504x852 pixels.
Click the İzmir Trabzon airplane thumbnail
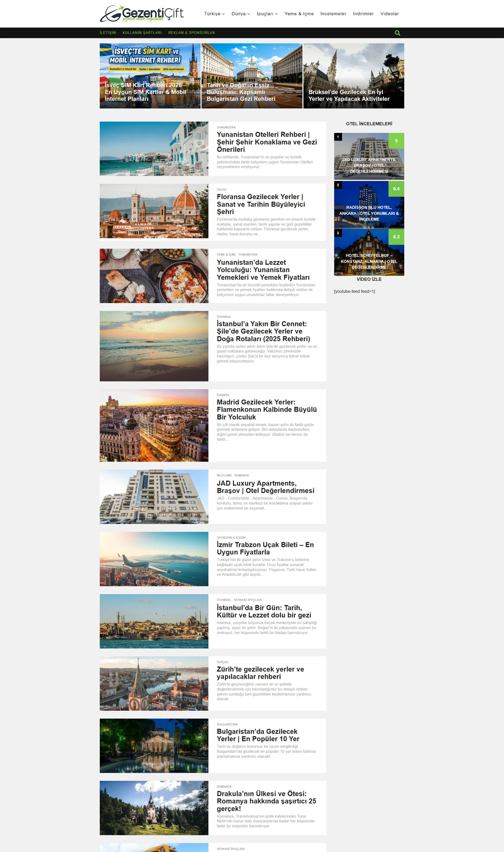(154, 559)
